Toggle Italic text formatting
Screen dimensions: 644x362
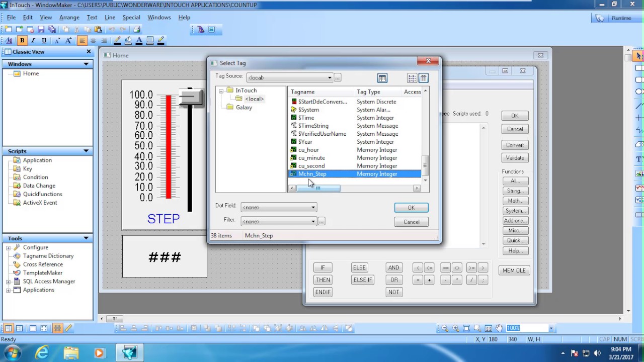33,41
